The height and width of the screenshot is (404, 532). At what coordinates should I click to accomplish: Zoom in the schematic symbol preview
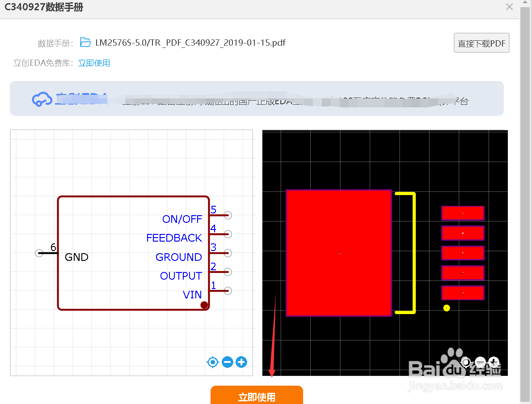[x=241, y=362]
